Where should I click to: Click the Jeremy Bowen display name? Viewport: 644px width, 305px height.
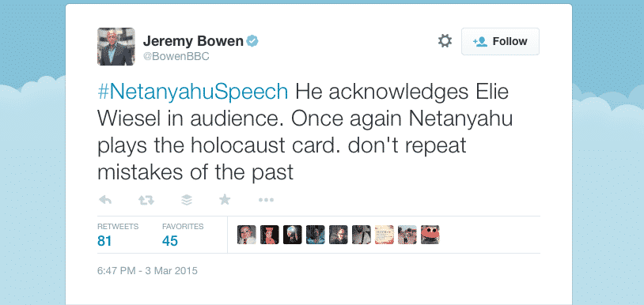(x=193, y=41)
